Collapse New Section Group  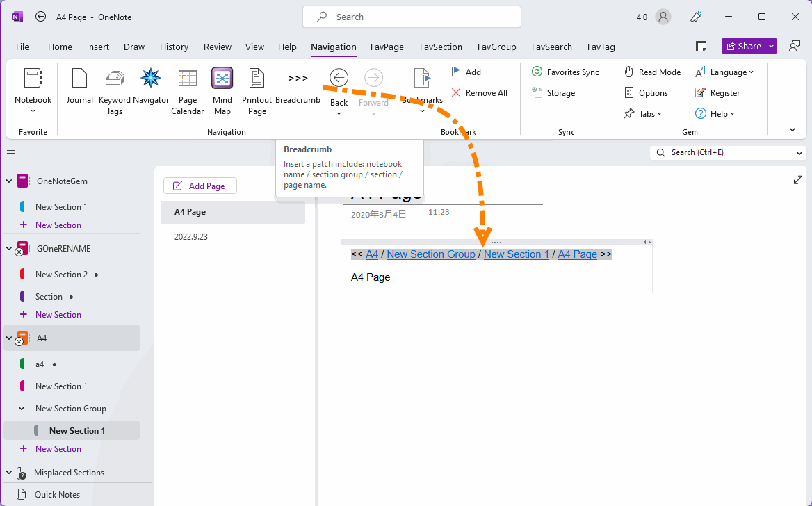(22, 409)
